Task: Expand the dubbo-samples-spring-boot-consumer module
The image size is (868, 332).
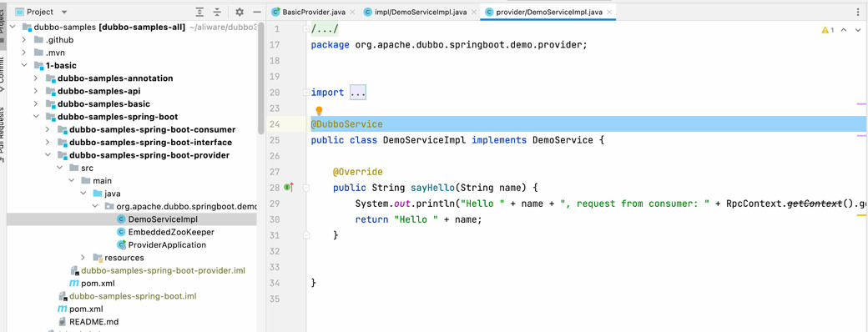Action: [x=48, y=129]
